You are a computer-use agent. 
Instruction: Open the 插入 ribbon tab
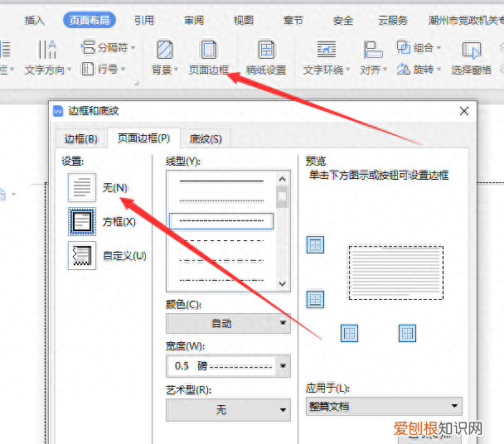(x=35, y=21)
